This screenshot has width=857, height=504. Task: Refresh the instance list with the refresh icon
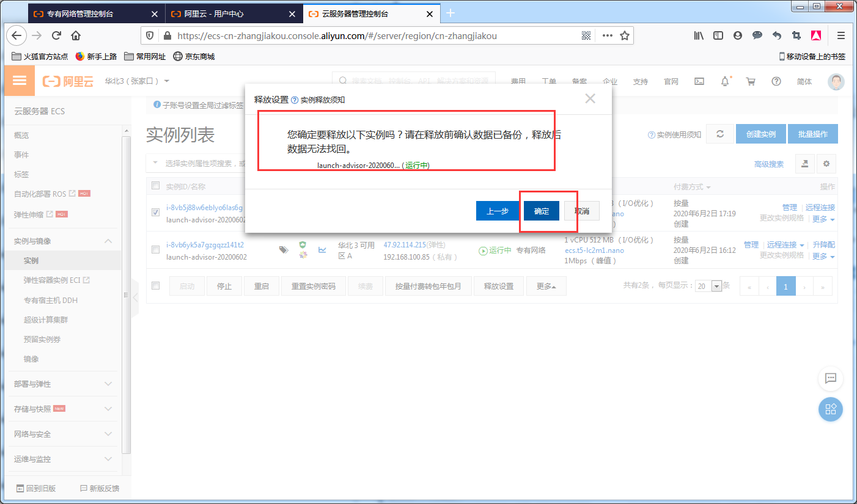719,134
